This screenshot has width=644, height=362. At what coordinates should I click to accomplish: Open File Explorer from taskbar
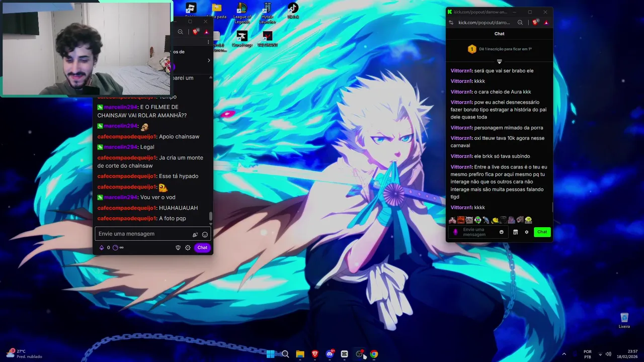pyautogui.click(x=300, y=354)
